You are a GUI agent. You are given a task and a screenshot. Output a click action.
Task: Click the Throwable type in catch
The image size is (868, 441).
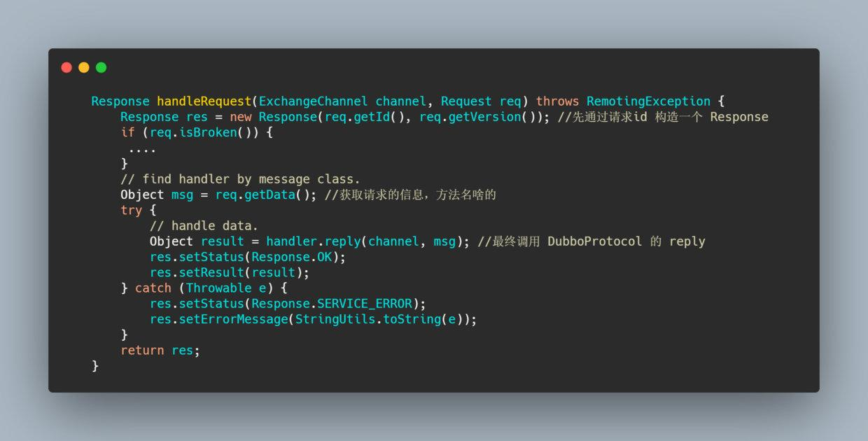[x=218, y=288]
